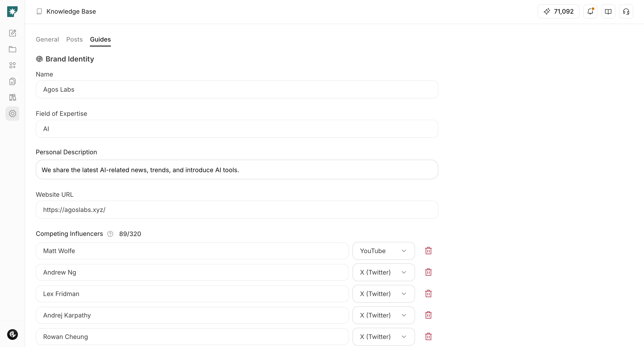
Task: Click the Knowledge Base page title
Action: pyautogui.click(x=71, y=11)
